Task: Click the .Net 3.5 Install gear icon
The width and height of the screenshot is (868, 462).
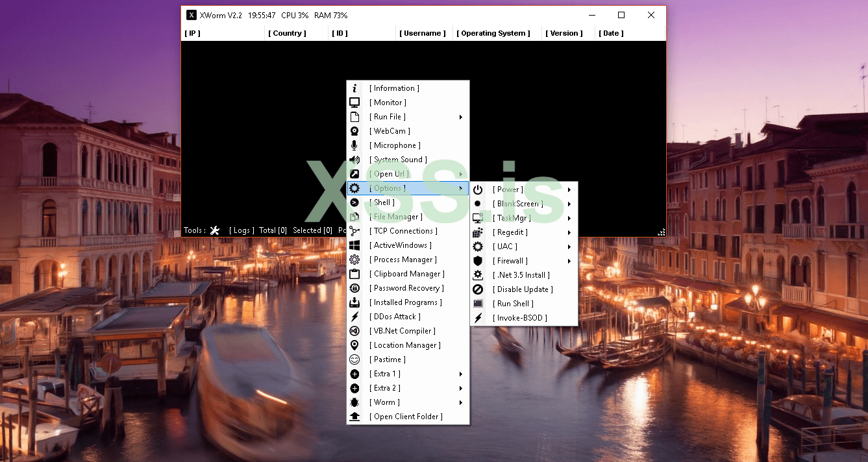Action: point(478,275)
